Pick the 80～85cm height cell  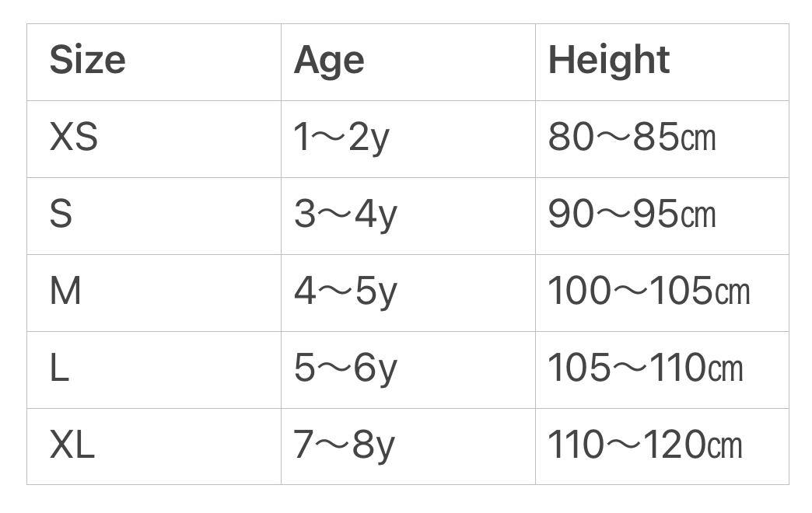pyautogui.click(x=632, y=138)
